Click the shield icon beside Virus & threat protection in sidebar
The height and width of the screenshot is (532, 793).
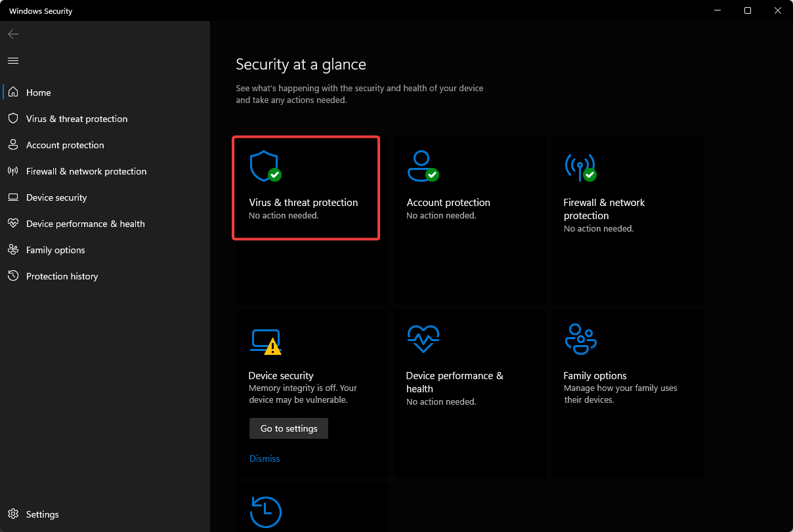tap(13, 119)
